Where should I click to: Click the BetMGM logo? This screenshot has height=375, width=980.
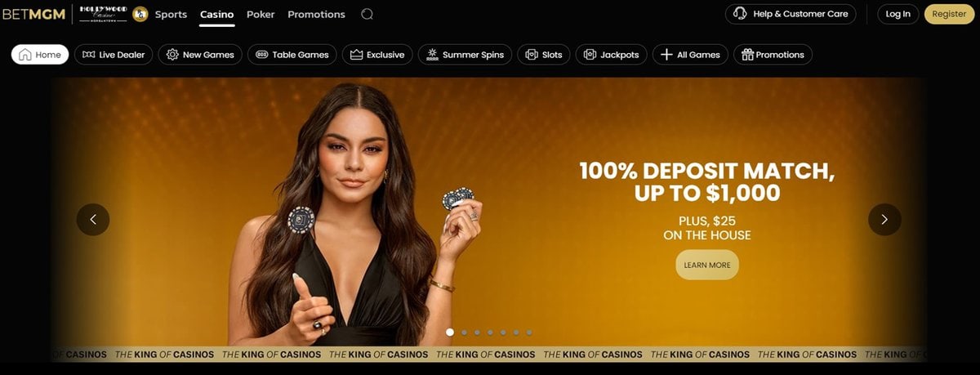point(33,14)
